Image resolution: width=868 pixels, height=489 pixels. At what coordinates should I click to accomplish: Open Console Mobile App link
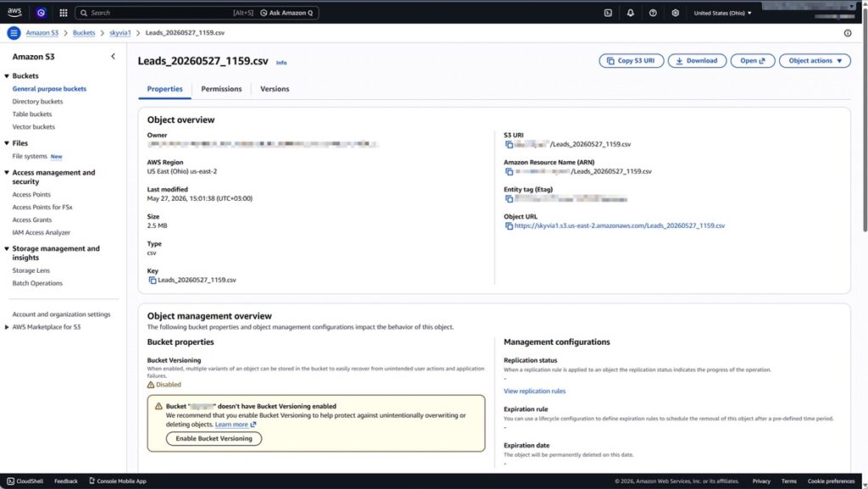coord(117,481)
